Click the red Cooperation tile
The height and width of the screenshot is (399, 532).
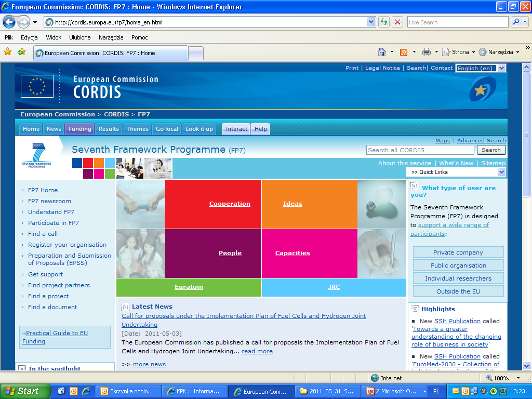tap(214, 204)
